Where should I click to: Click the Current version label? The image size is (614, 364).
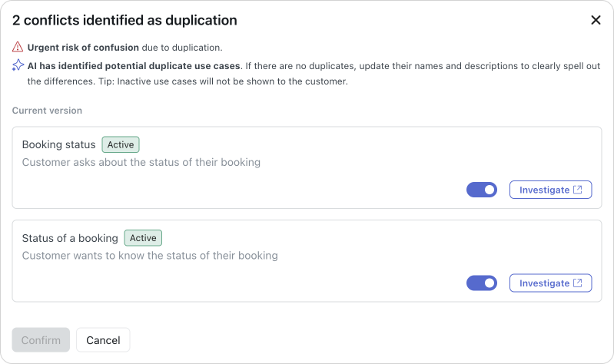tap(47, 111)
